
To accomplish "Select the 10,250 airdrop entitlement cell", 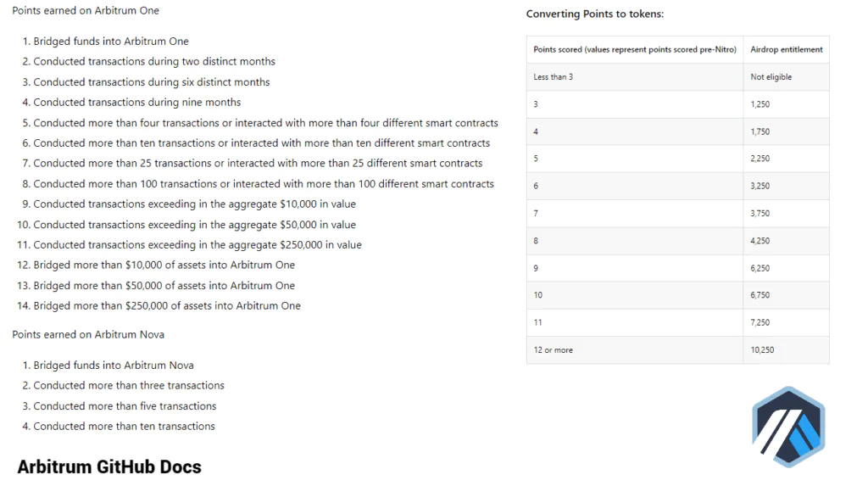I will tap(760, 349).
